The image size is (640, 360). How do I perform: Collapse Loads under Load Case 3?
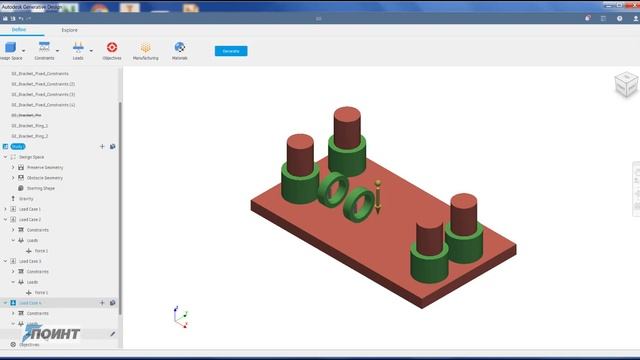13,282
